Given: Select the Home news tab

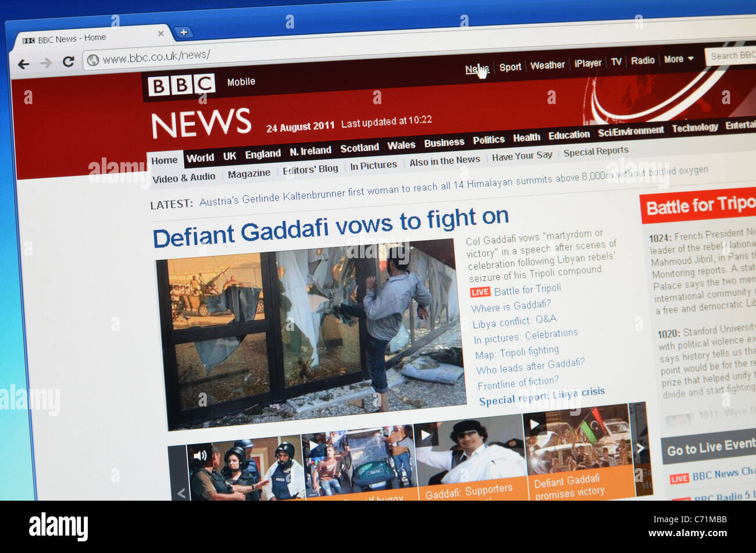Looking at the screenshot, I should pyautogui.click(x=165, y=160).
